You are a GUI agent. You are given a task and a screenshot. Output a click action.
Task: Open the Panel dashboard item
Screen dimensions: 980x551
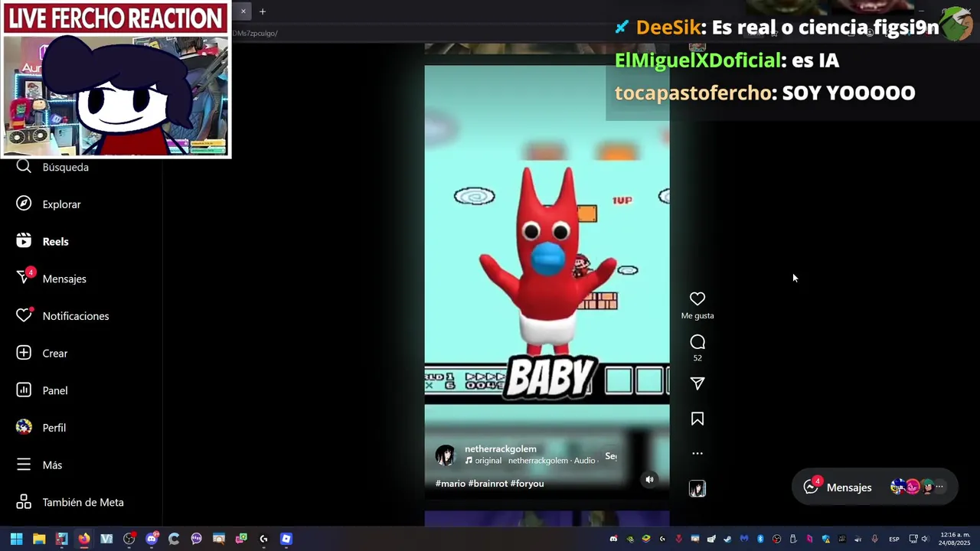point(41,390)
